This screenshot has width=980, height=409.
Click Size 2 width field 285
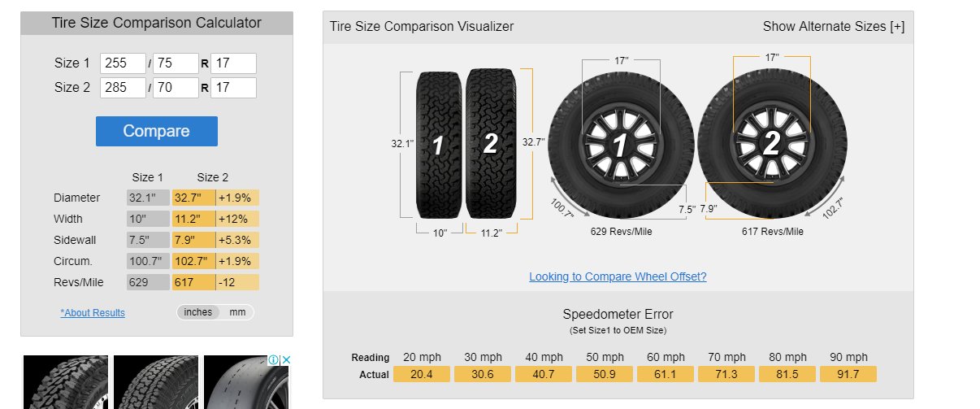(123, 88)
